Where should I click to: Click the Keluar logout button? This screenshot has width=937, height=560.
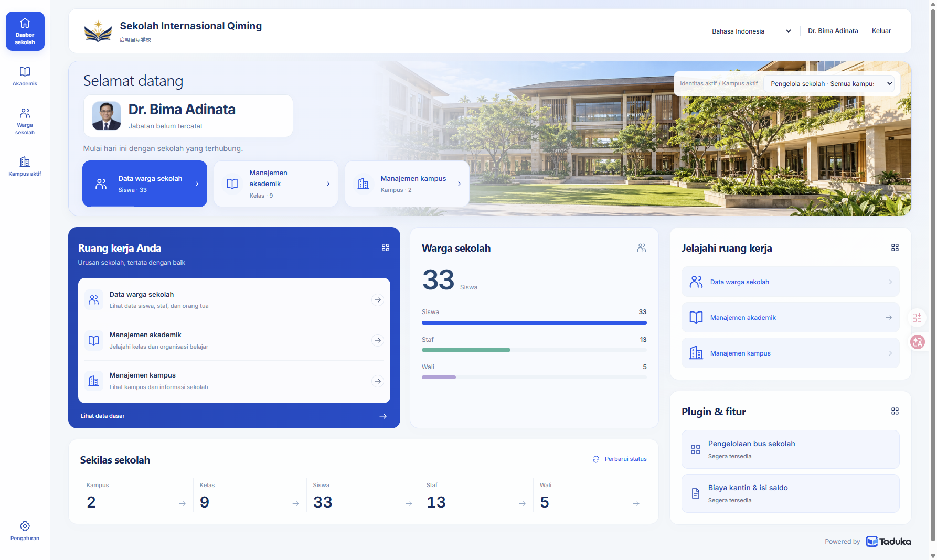tap(881, 31)
